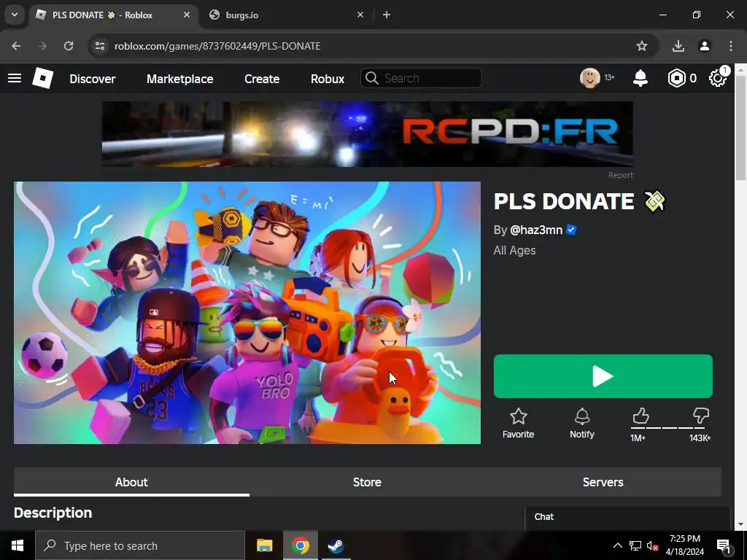
Task: Switch to the About tab
Action: point(131,482)
